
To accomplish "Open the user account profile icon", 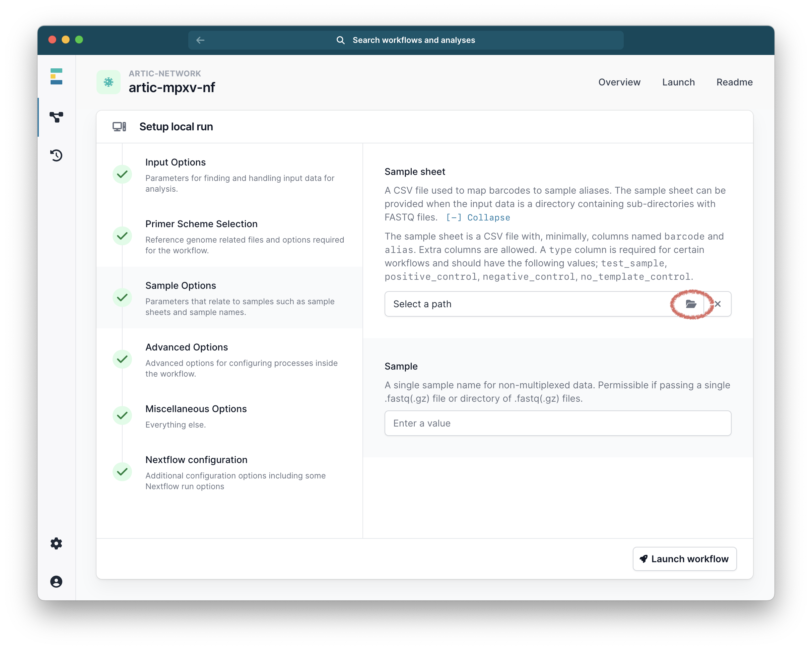I will tap(57, 581).
